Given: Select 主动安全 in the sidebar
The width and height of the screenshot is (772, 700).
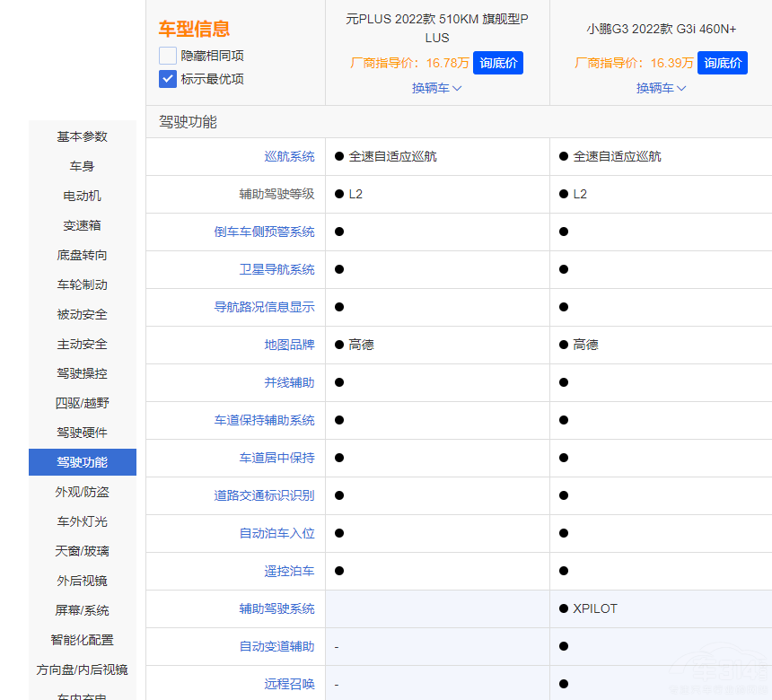Looking at the screenshot, I should (x=83, y=344).
